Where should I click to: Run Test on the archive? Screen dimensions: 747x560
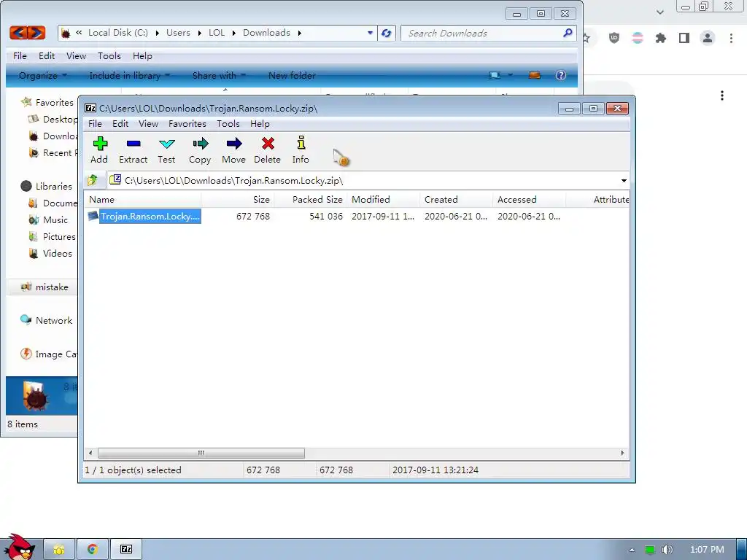167,150
